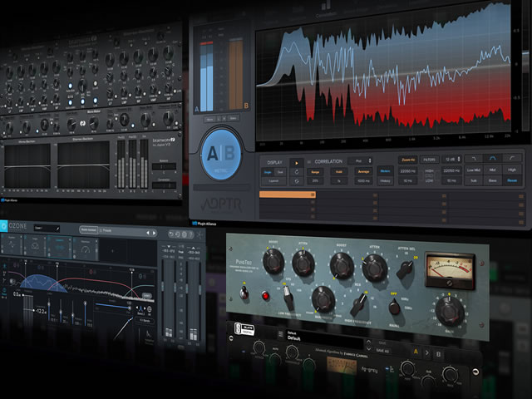Viewport: 532px width, 399px height.
Task: Select the Dual display mode in ADPTR
Action: tap(280, 172)
